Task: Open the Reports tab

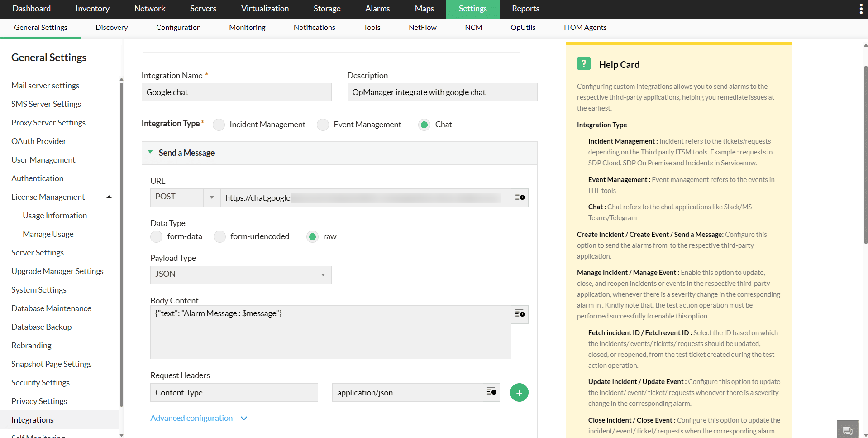Action: click(526, 9)
